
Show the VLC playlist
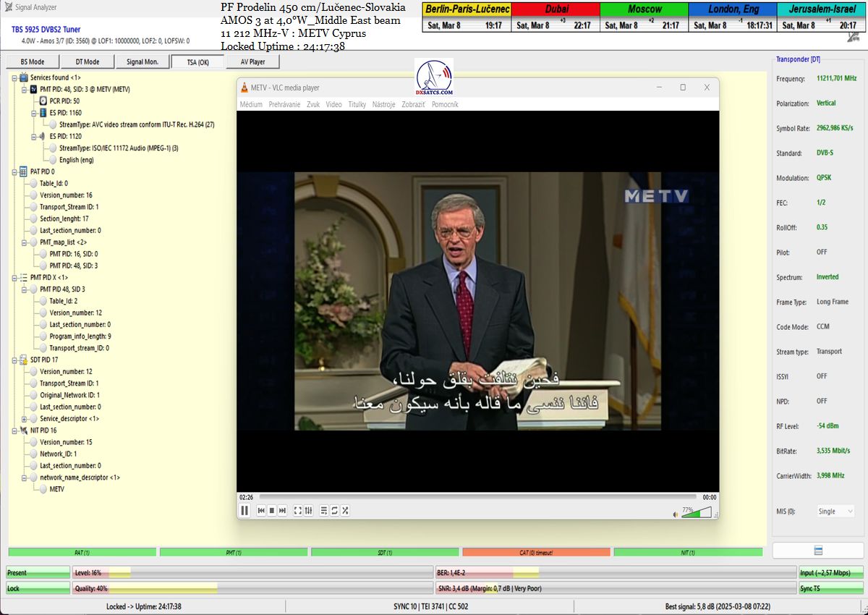click(323, 511)
